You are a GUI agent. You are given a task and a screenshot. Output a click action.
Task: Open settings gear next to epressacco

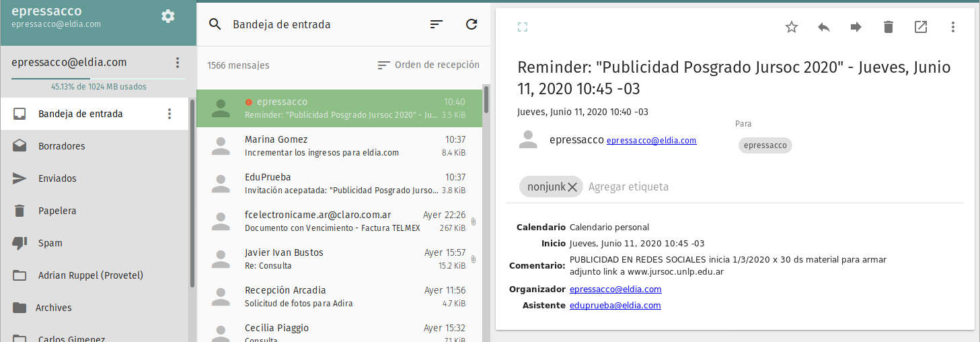(x=168, y=16)
